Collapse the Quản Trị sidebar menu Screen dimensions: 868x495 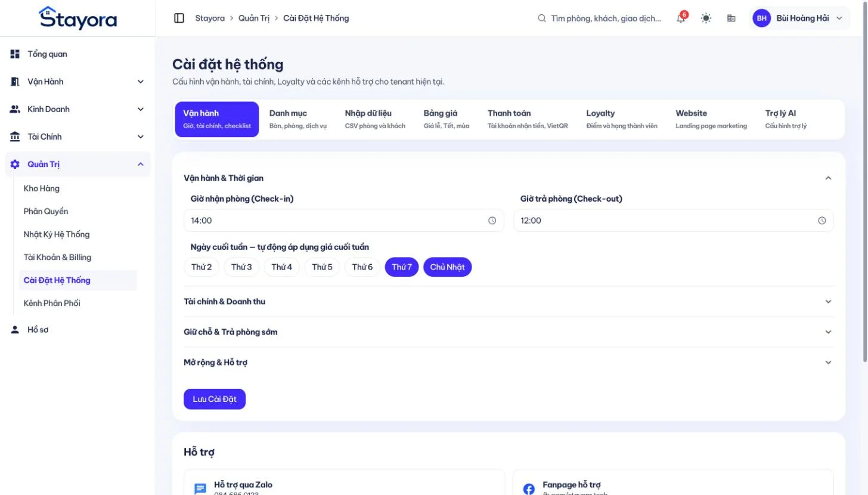(141, 164)
